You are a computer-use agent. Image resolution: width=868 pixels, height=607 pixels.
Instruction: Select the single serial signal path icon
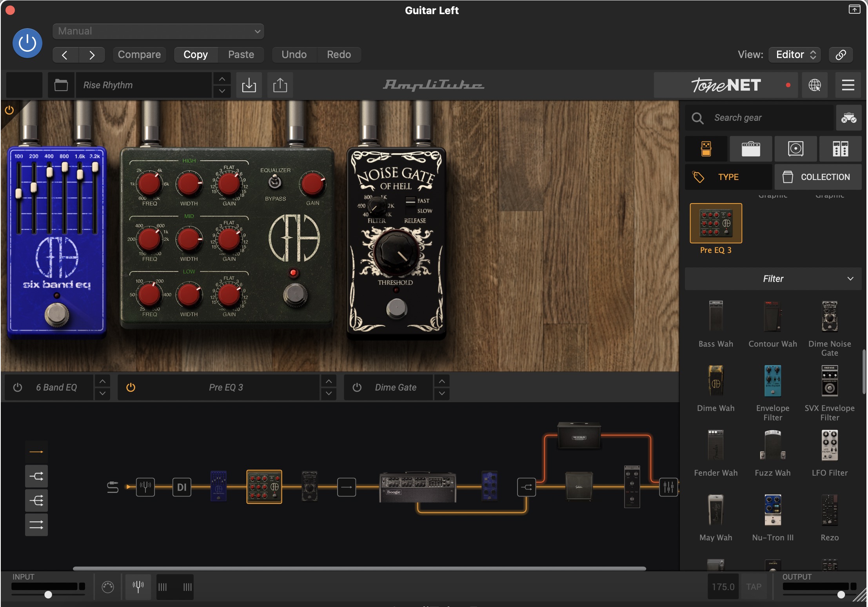[36, 452]
